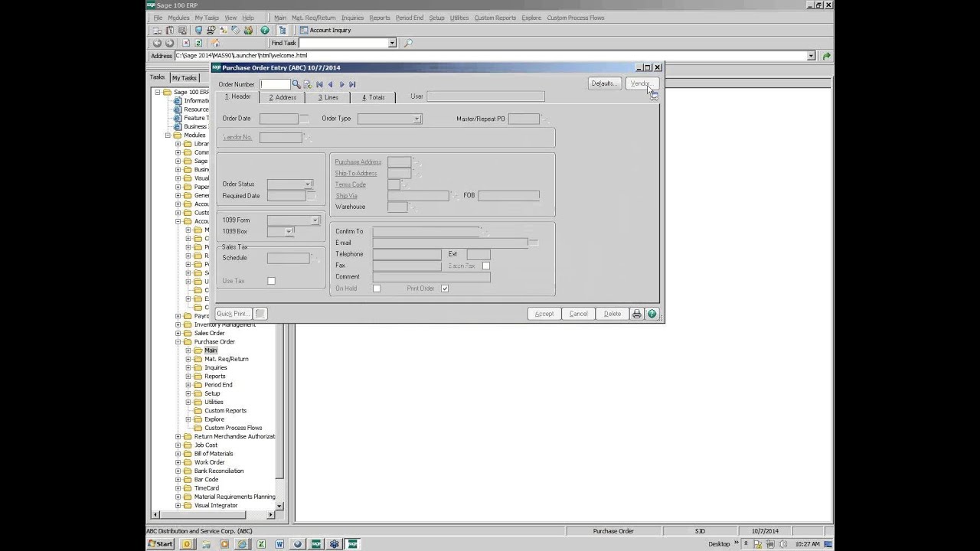Click the Accept button
The width and height of the screenshot is (980, 551).
pyautogui.click(x=544, y=314)
